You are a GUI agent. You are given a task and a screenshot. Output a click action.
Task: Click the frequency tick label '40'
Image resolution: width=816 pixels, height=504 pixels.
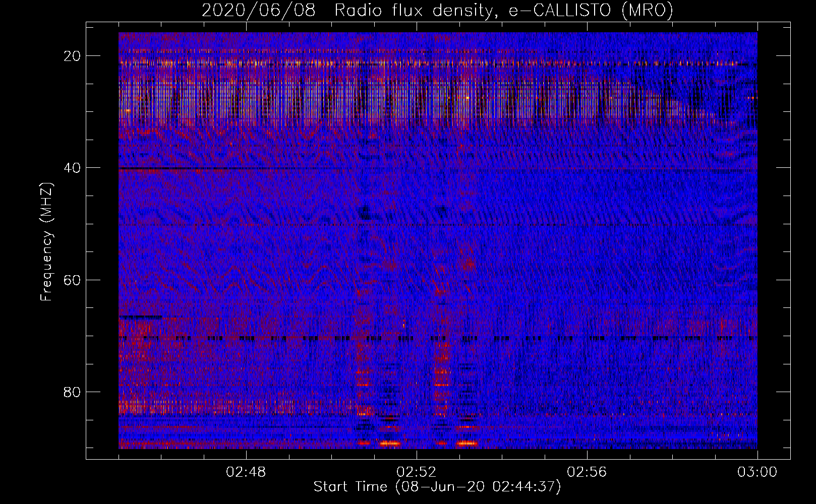point(73,168)
